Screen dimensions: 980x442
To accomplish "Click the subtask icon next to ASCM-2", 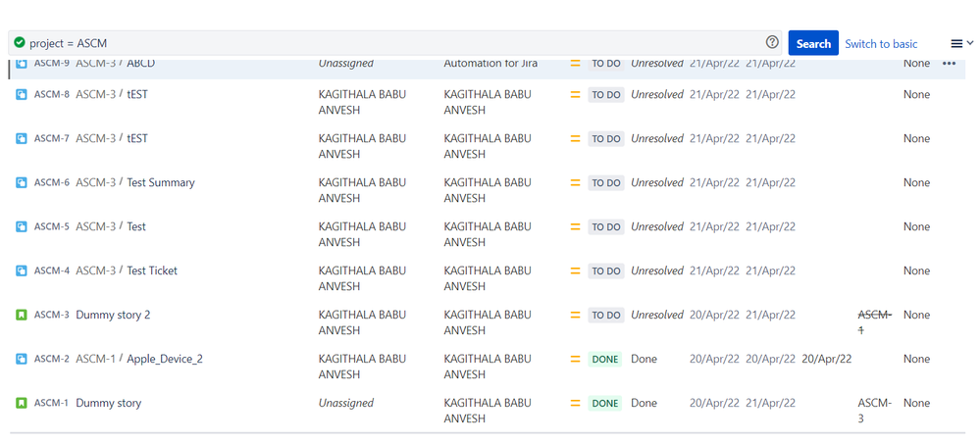I will point(22,359).
